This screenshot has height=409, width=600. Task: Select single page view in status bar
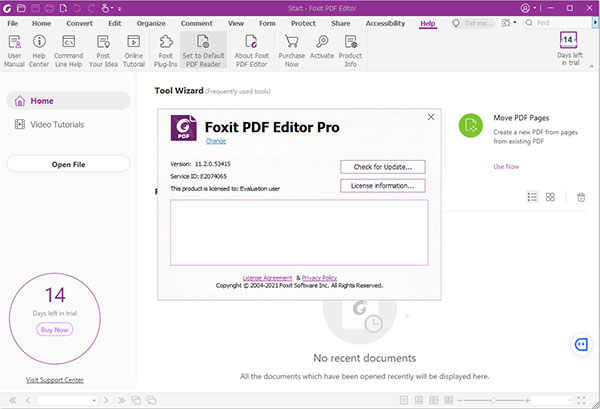(404, 400)
